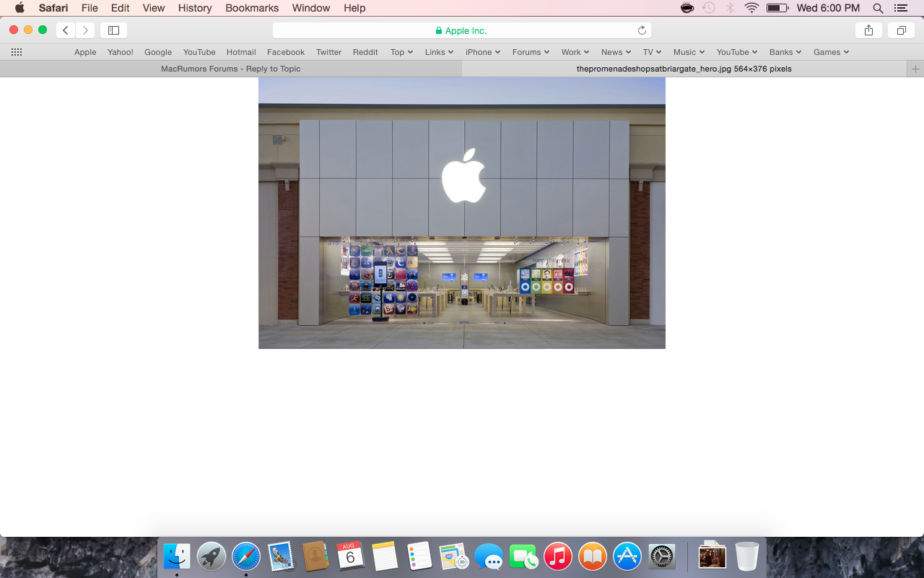Screen dimensions: 924x578
Task: Expand the Games favorites folder
Action: pyautogui.click(x=831, y=52)
